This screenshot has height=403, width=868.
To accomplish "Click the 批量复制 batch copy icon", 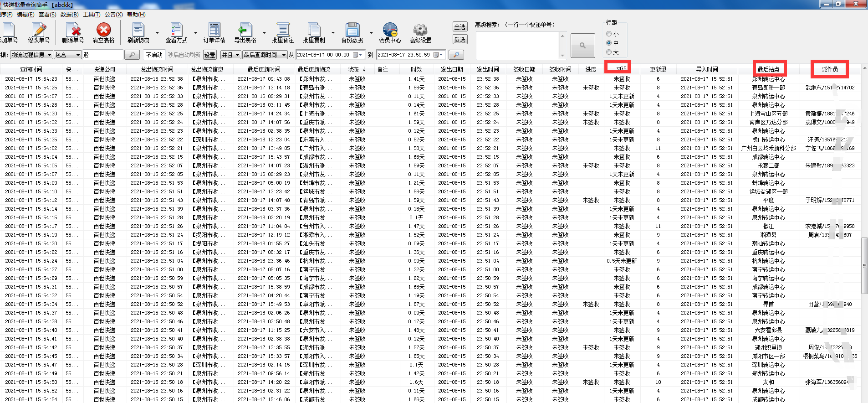I will pos(314,30).
